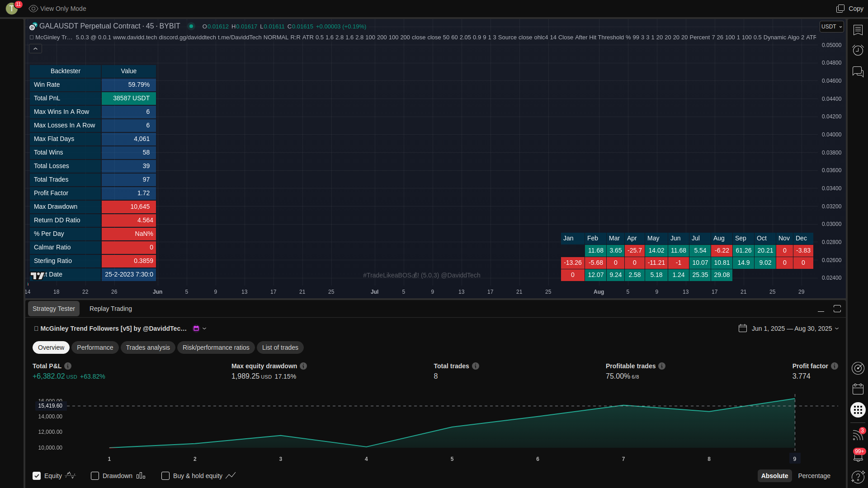Image resolution: width=868 pixels, height=488 pixels.
Task: Click the Total PnL 38587 USDT cell
Action: click(129, 98)
